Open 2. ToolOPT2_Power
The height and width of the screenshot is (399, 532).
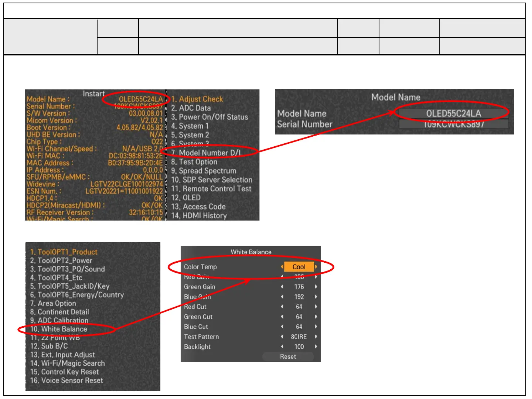(61, 260)
